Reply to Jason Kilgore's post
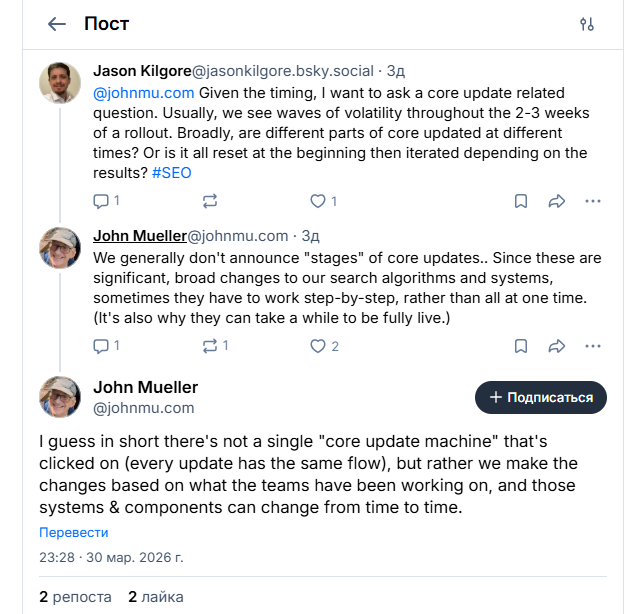This screenshot has width=643, height=614. 101,201
